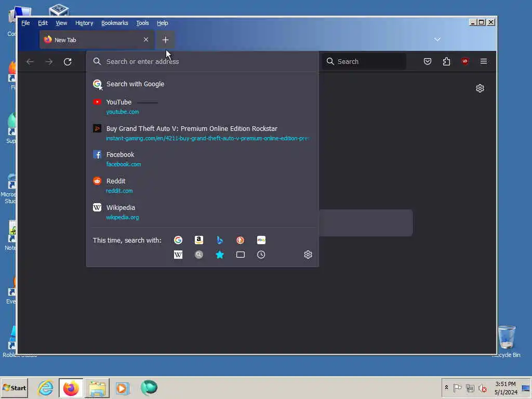Open search settings gear in dropdown

(x=308, y=255)
